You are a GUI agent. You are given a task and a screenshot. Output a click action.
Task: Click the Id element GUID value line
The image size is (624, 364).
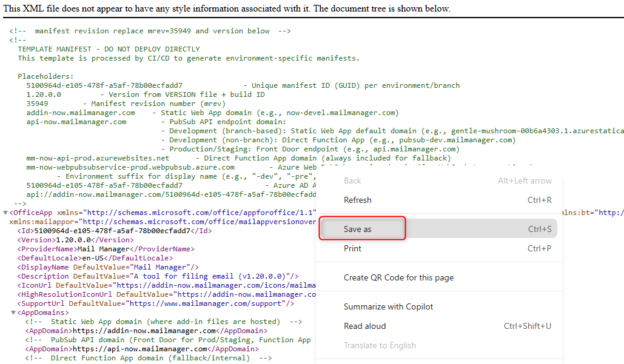click(x=115, y=231)
